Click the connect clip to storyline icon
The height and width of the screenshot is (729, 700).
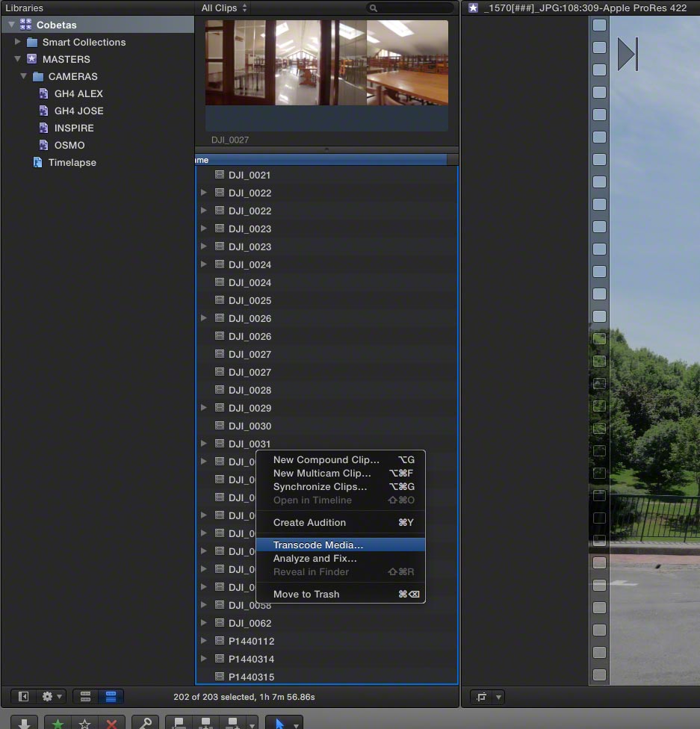pyautogui.click(x=179, y=723)
